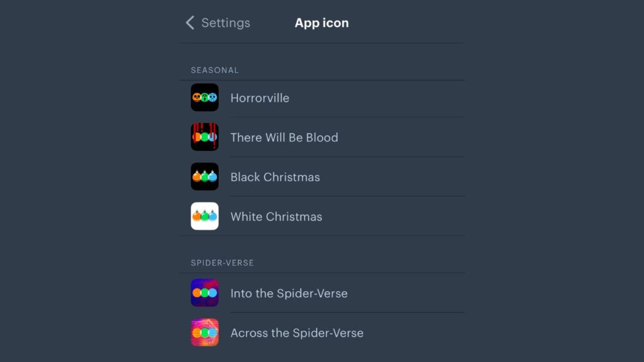The height and width of the screenshot is (362, 644).
Task: Click the Horrorville text label
Action: pyautogui.click(x=260, y=98)
